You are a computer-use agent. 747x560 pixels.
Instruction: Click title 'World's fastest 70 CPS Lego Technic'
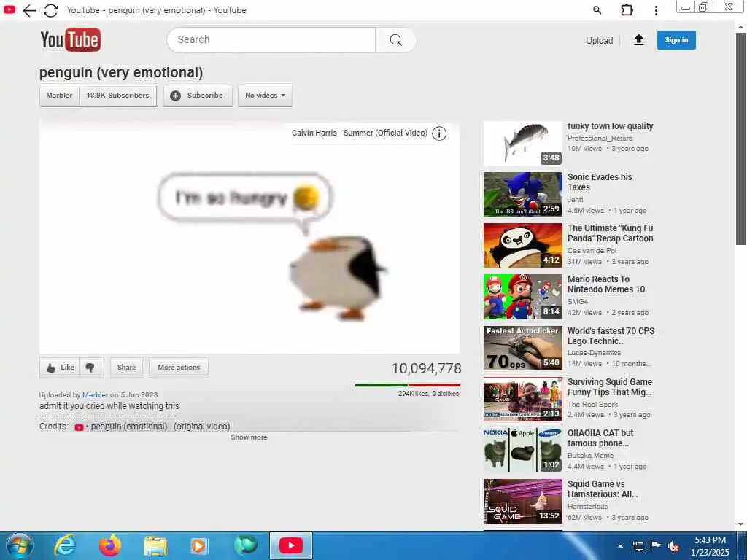[x=611, y=335]
